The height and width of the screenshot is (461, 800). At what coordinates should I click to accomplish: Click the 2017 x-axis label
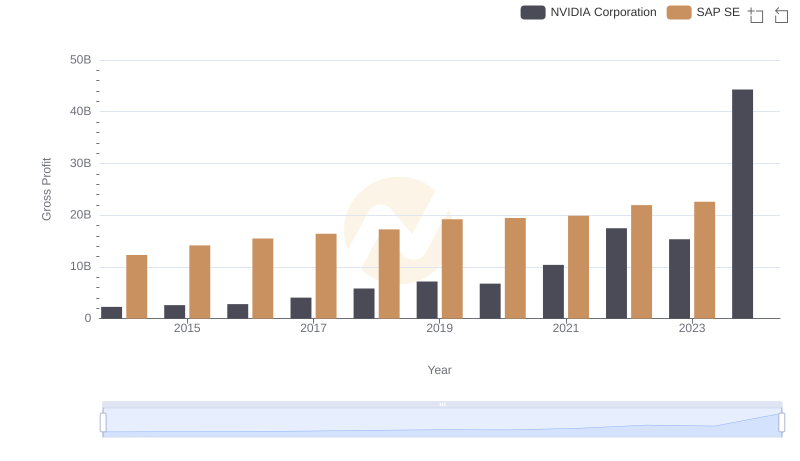click(313, 328)
